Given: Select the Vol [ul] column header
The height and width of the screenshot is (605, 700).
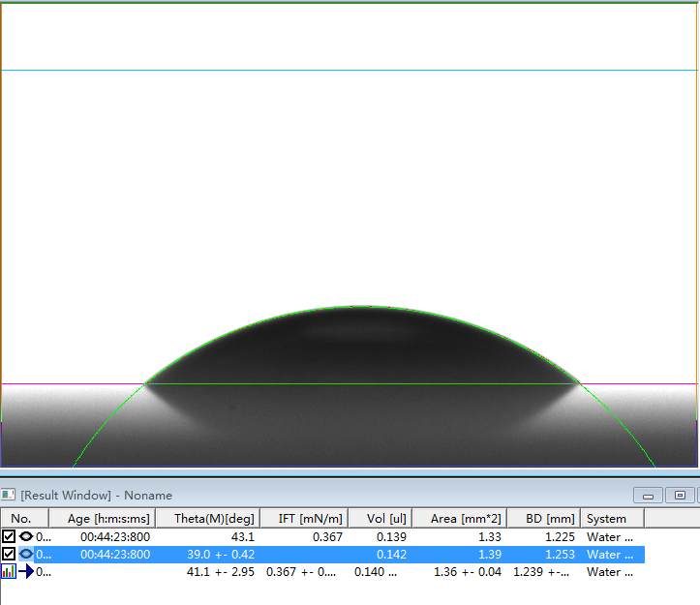Looking at the screenshot, I should 383,519.
